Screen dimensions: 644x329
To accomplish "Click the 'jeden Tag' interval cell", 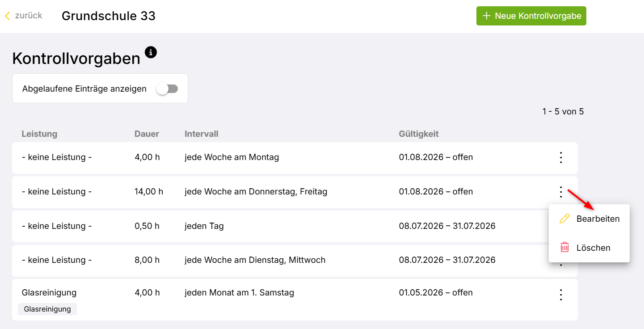I will coord(204,226).
